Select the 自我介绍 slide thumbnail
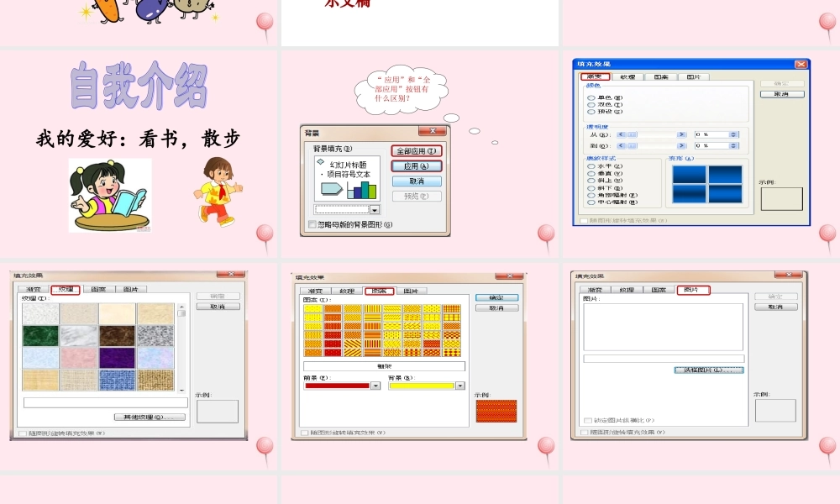840x504 pixels. click(139, 154)
